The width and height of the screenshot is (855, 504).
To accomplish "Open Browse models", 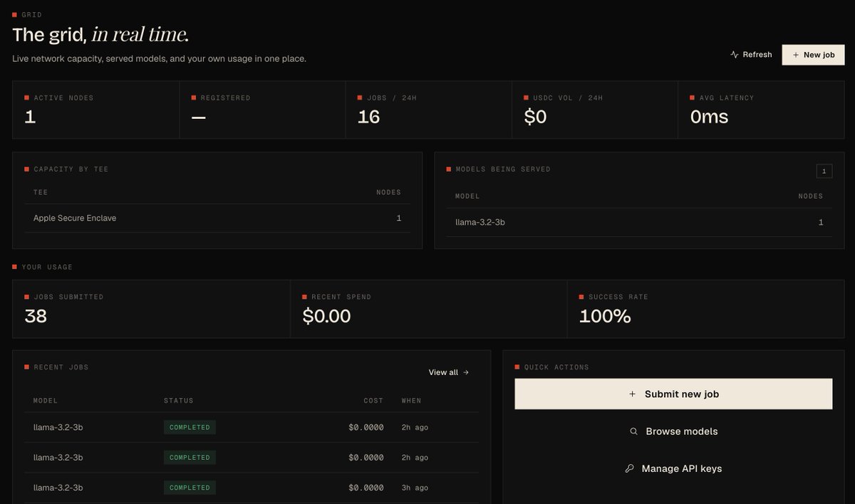I will [673, 431].
